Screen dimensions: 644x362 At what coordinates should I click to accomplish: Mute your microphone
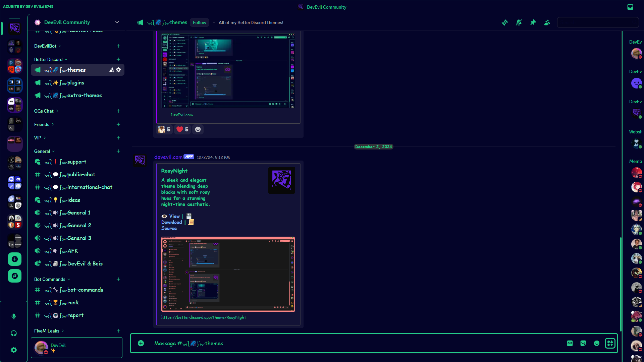[x=14, y=316]
